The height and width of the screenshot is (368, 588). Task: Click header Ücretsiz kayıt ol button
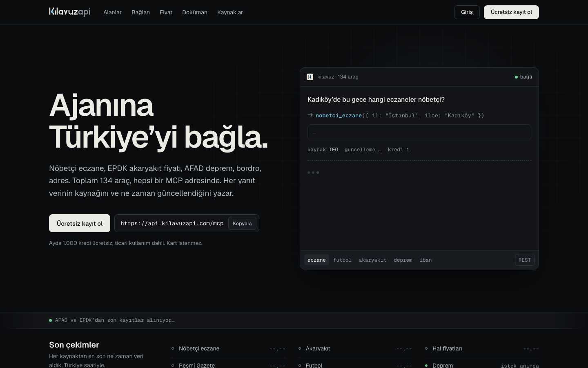pyautogui.click(x=511, y=12)
